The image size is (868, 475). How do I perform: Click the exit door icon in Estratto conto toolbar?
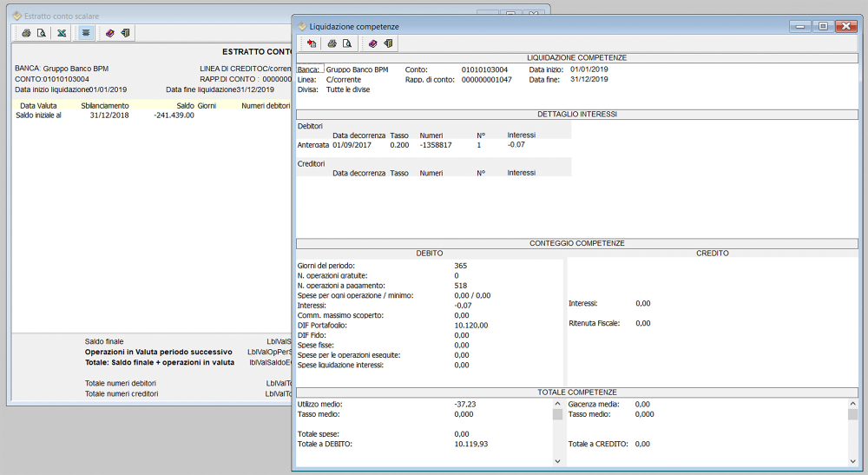[125, 33]
